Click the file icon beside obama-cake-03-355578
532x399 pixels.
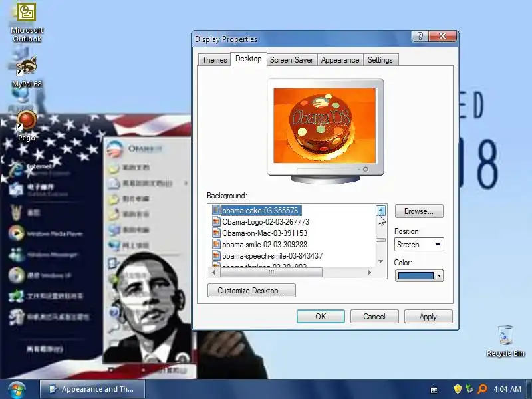coord(216,210)
